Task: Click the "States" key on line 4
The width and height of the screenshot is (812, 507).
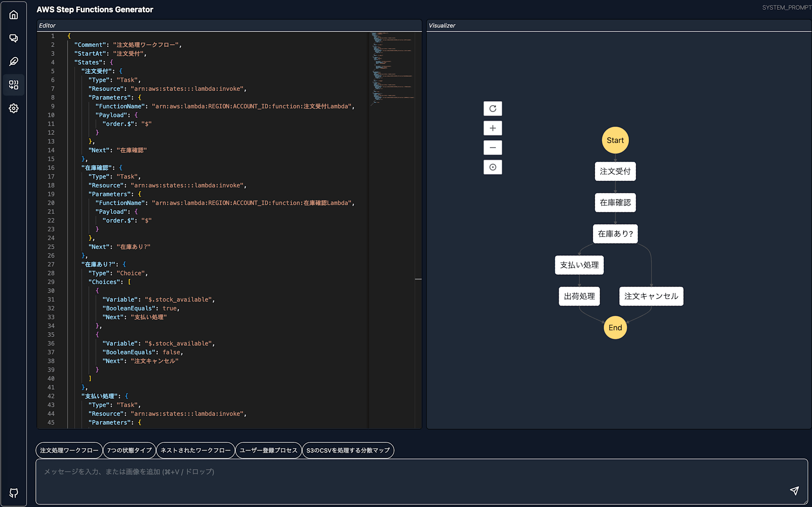Action: coord(88,63)
